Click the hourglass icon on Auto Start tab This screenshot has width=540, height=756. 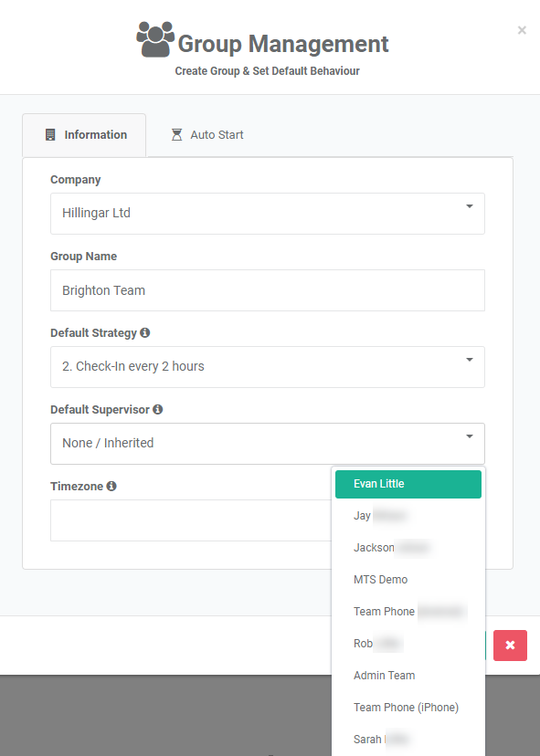click(x=177, y=134)
